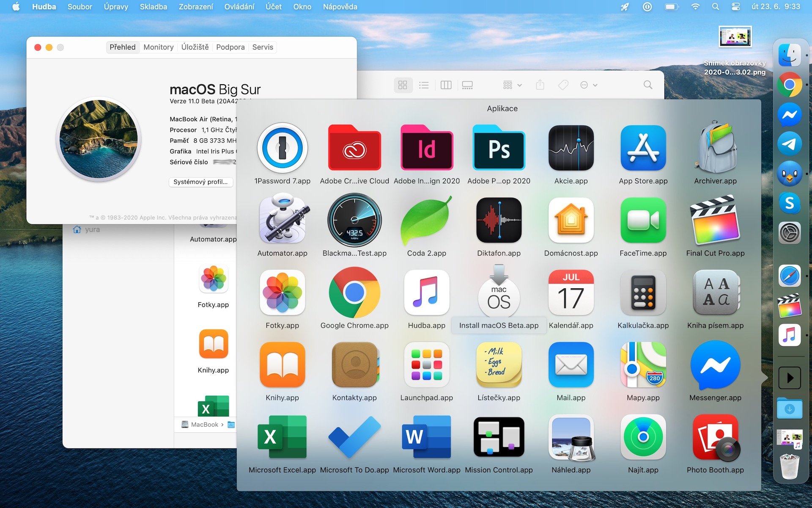Open Lístečky.app sticky notes
The height and width of the screenshot is (508, 812).
pos(499,365)
